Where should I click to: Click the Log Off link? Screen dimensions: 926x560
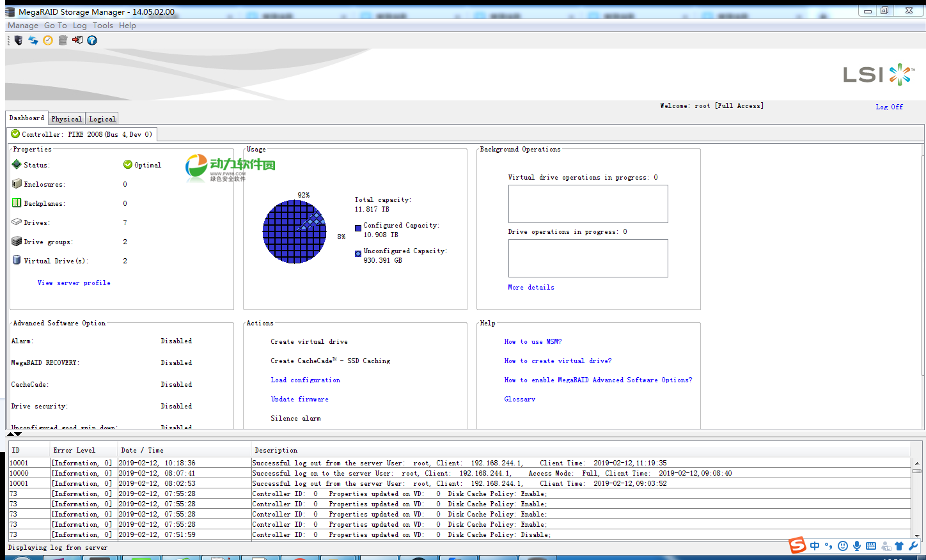coord(890,107)
